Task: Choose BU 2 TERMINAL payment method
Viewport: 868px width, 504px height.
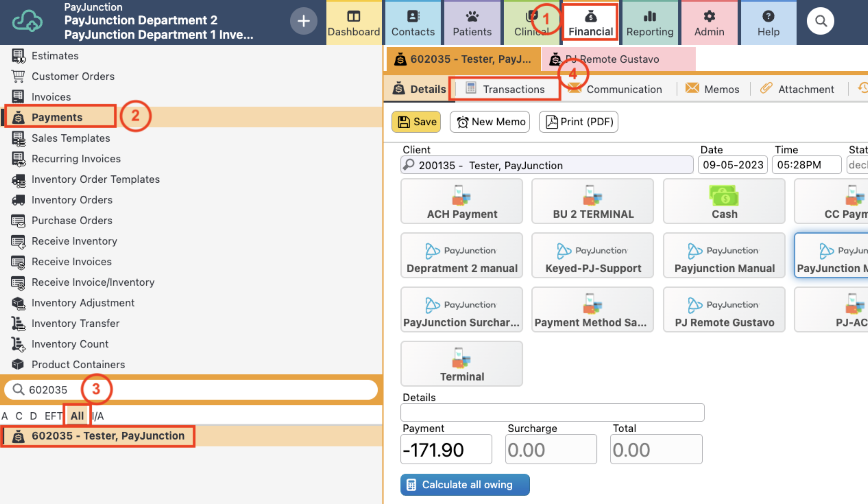Action: (593, 201)
